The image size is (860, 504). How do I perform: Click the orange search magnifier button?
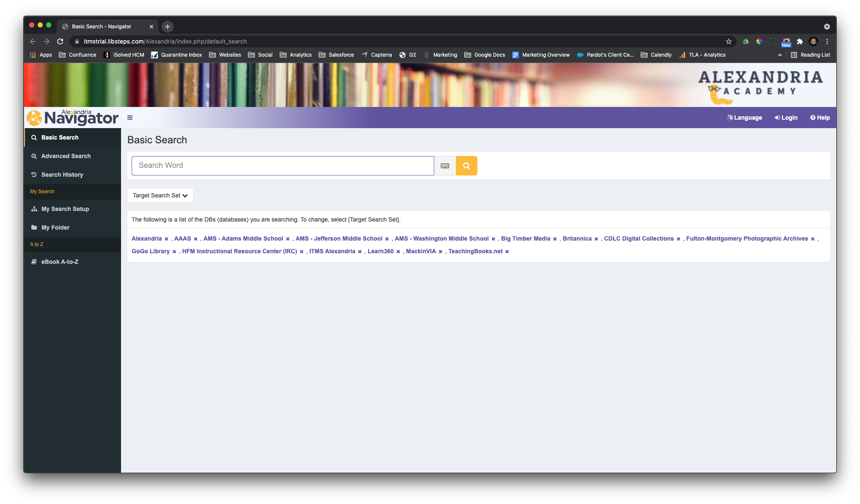click(466, 166)
